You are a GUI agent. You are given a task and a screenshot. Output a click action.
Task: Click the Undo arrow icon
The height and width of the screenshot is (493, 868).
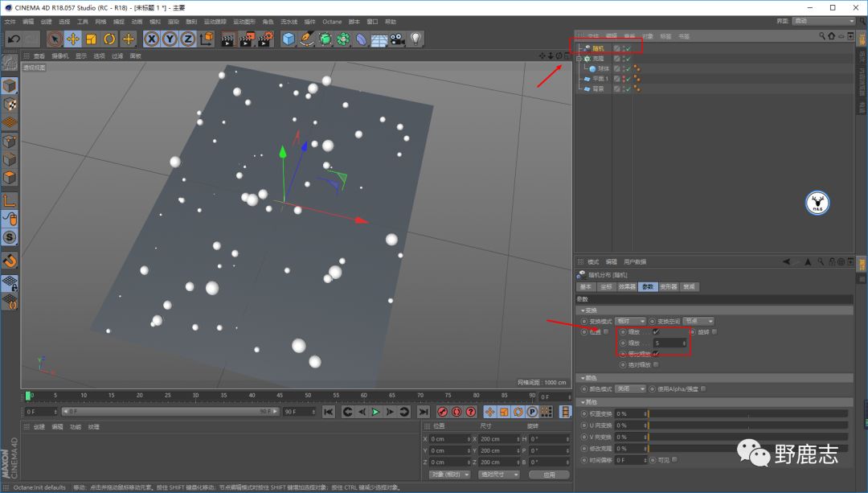[x=14, y=39]
